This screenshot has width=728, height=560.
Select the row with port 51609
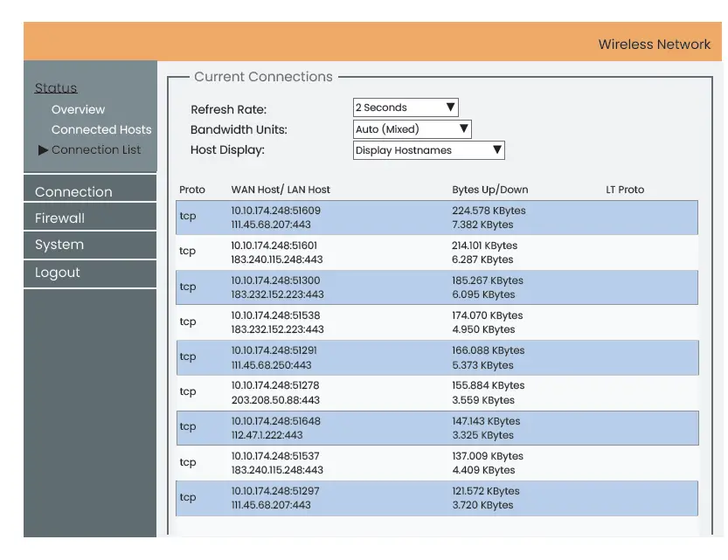click(x=437, y=218)
